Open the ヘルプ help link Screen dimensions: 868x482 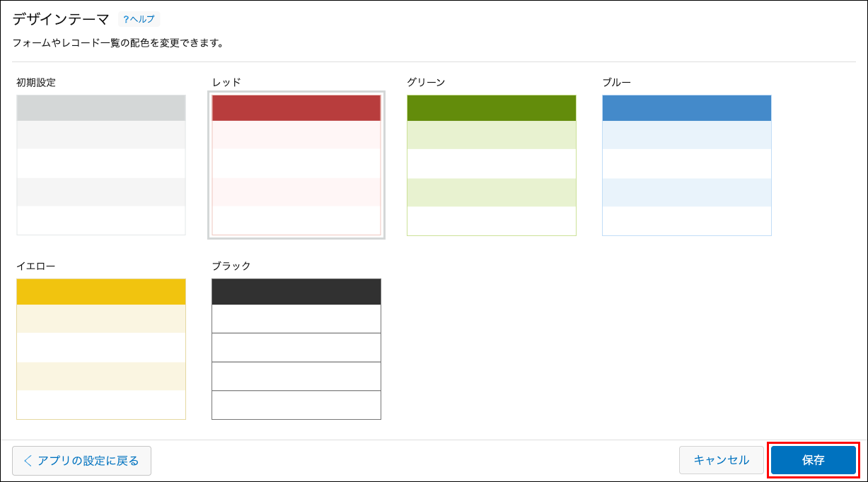click(139, 19)
